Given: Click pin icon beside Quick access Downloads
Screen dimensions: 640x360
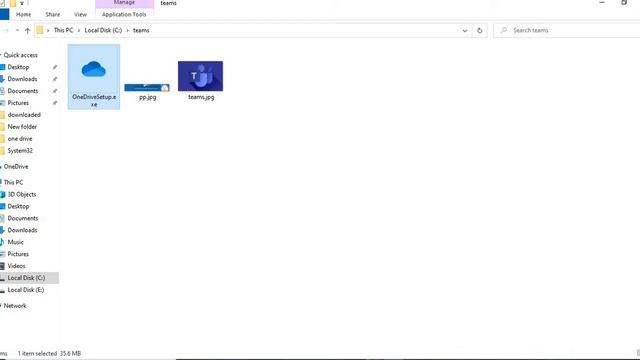Looking at the screenshot, I should coord(55,79).
